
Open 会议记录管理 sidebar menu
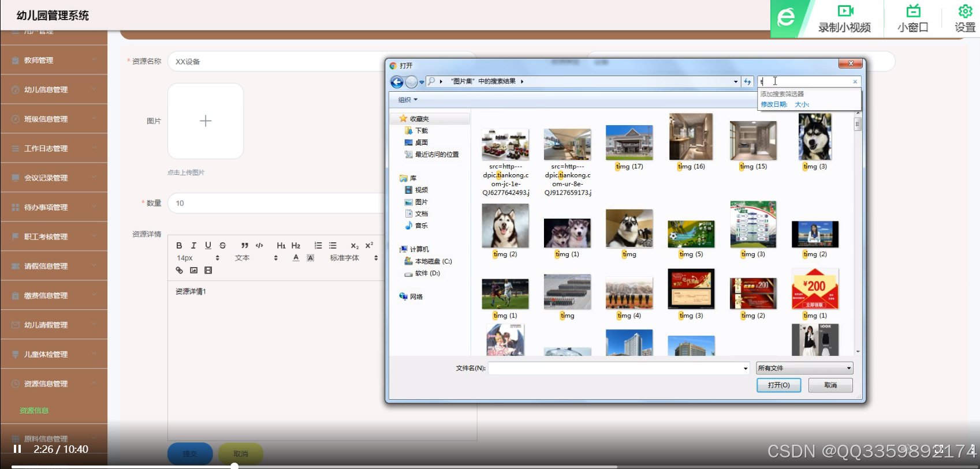(x=54, y=178)
